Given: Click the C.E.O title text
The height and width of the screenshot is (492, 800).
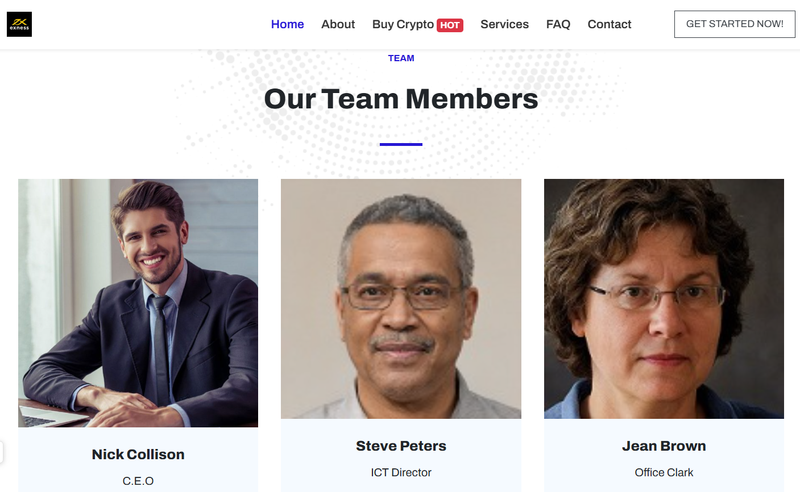Looking at the screenshot, I should (x=138, y=481).
